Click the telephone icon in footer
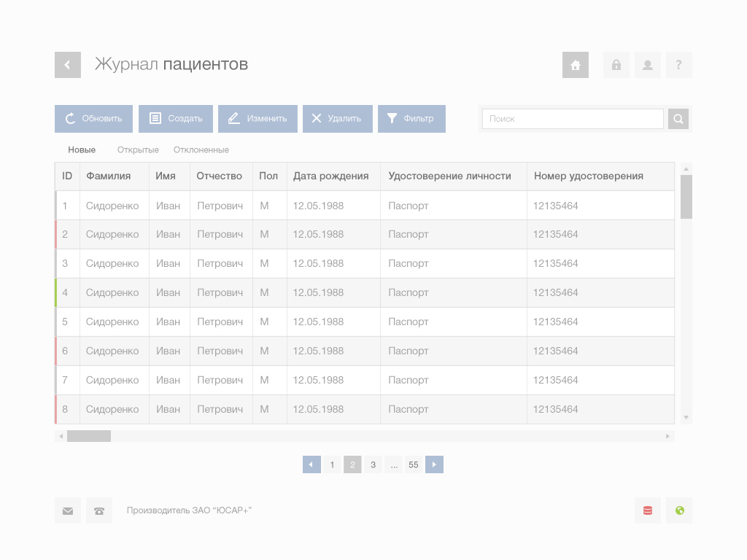The image size is (747, 560). click(99, 510)
